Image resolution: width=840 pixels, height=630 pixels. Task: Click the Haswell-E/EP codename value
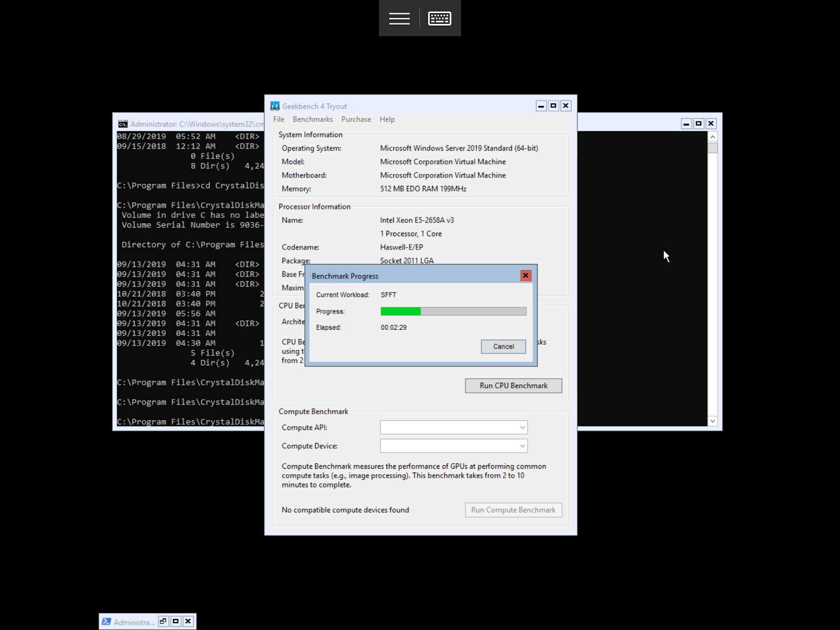402,247
